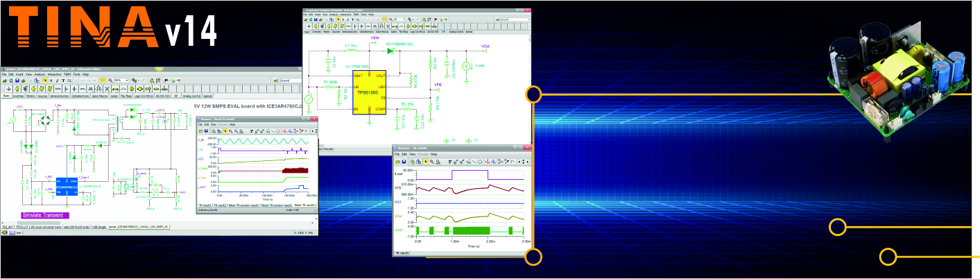
Task: Click the VFB curve label in the TR result1 diagram window
Action: 399,187
